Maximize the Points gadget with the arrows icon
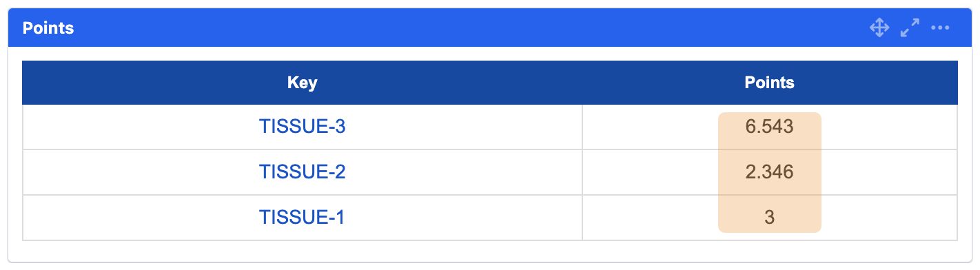The image size is (980, 270). [x=910, y=28]
